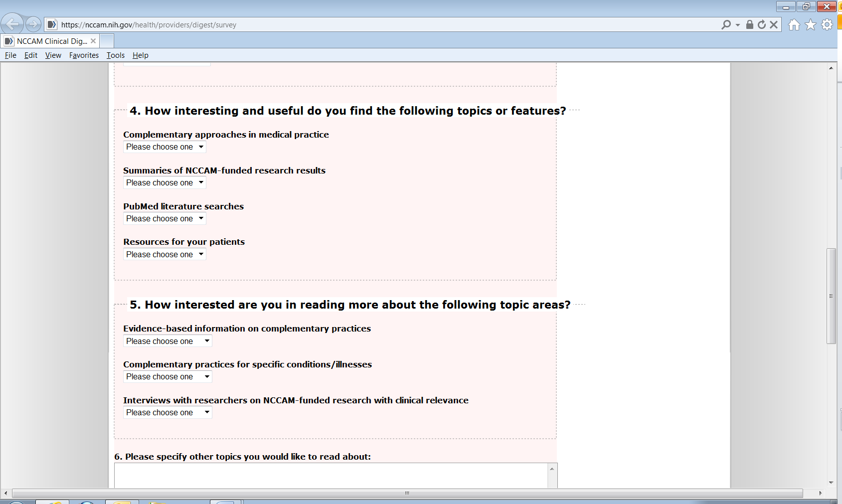Screen dimensions: 842x504
Task: Open the Edit menu
Action: (31, 55)
